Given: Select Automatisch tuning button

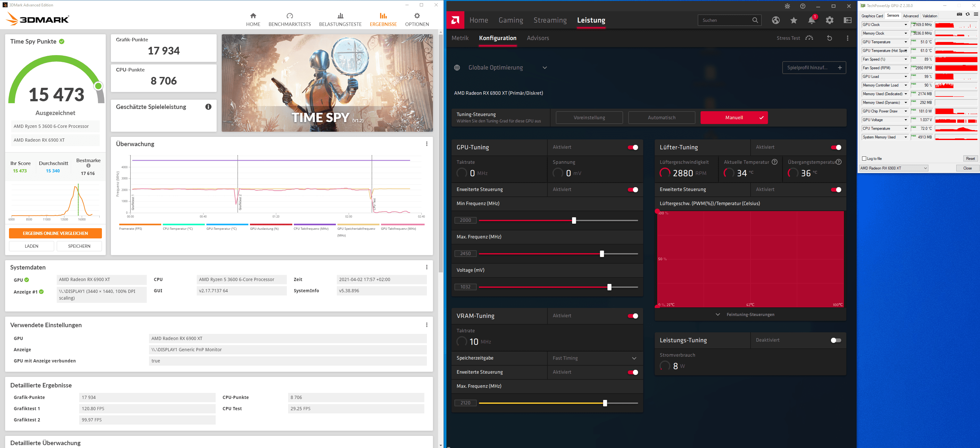Looking at the screenshot, I should click(x=661, y=118).
